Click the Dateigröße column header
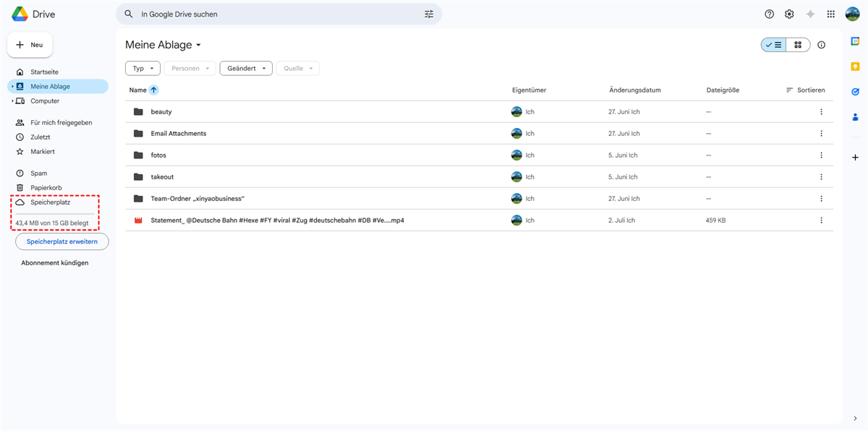Screen dimensions: 868x431 (723, 90)
